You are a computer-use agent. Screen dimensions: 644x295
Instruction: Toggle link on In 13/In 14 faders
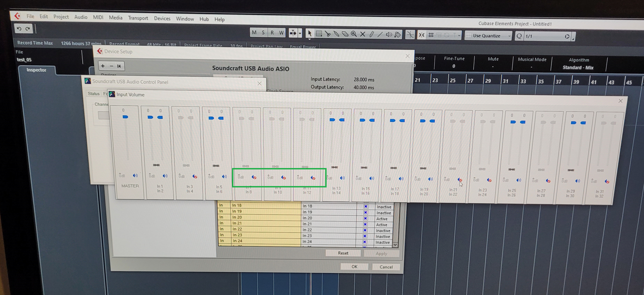pyautogui.click(x=334, y=167)
